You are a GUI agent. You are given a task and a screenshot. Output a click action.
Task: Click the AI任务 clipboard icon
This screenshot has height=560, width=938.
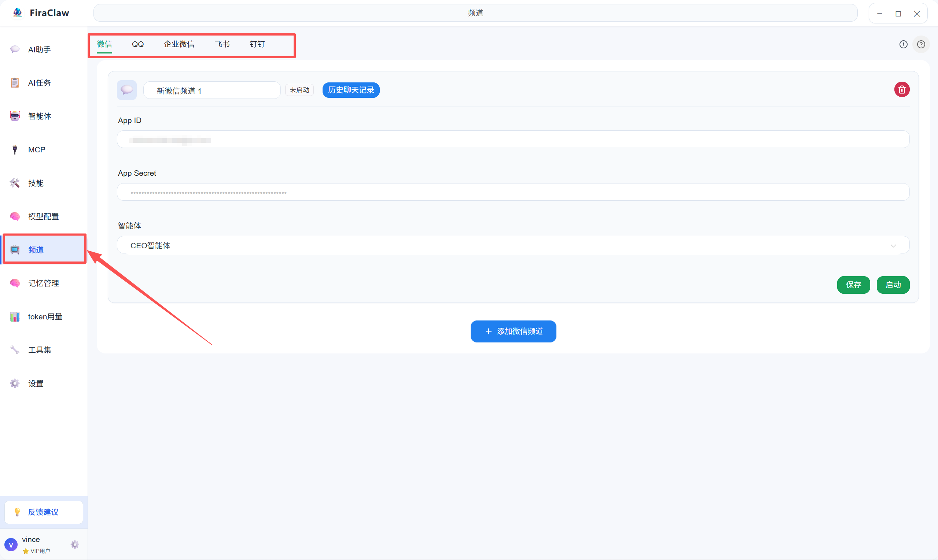pyautogui.click(x=15, y=83)
